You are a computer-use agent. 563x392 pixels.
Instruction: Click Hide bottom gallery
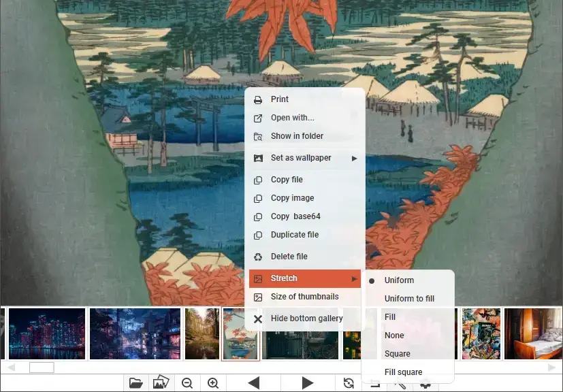pos(306,318)
